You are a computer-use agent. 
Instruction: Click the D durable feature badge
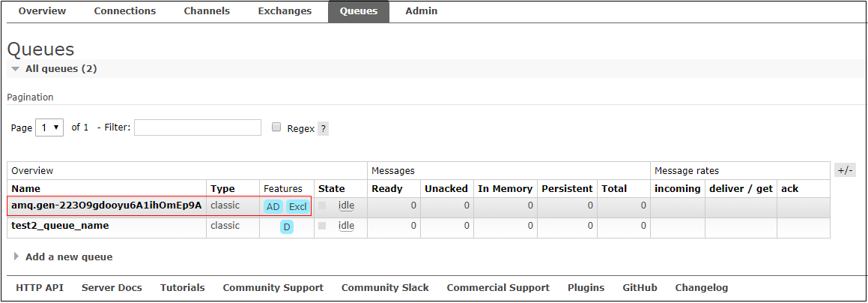286,227
